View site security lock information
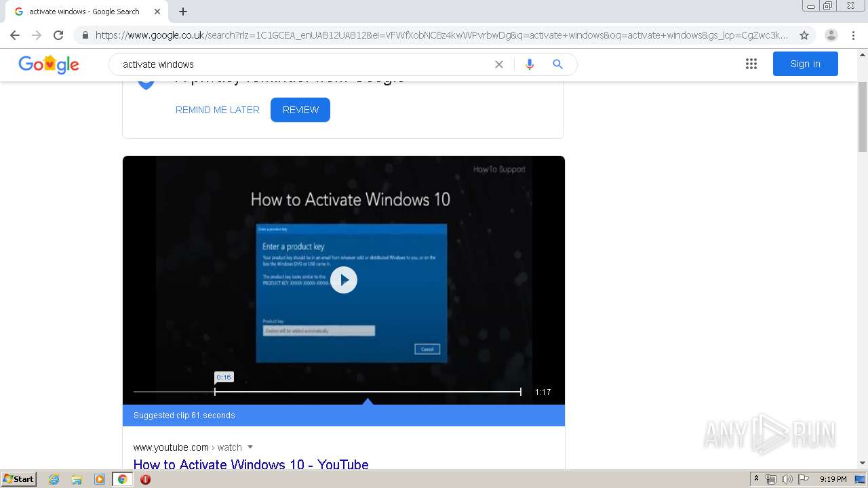The width and height of the screenshot is (868, 488). point(85,35)
